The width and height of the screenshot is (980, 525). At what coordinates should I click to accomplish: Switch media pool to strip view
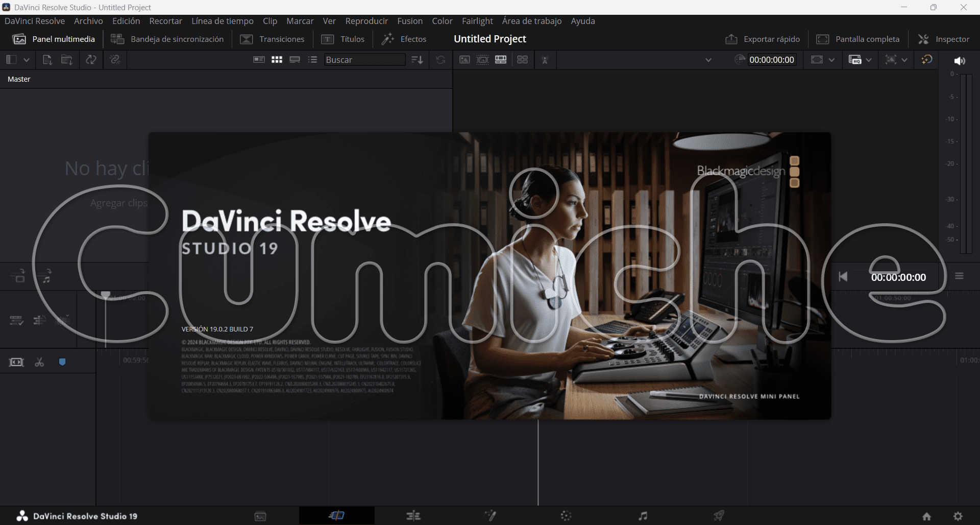tap(295, 60)
